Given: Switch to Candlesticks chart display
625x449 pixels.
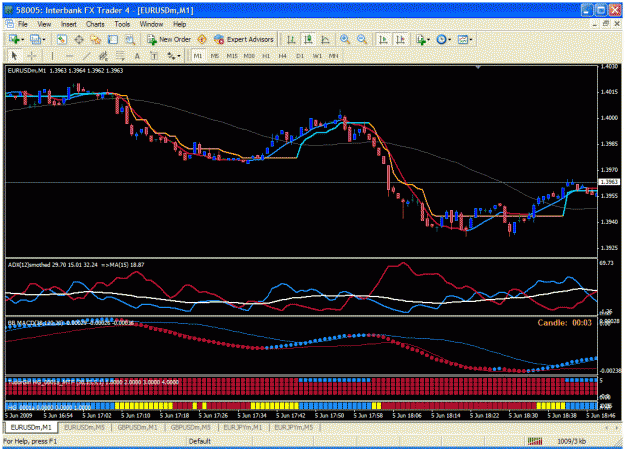Looking at the screenshot, I should (x=308, y=39).
